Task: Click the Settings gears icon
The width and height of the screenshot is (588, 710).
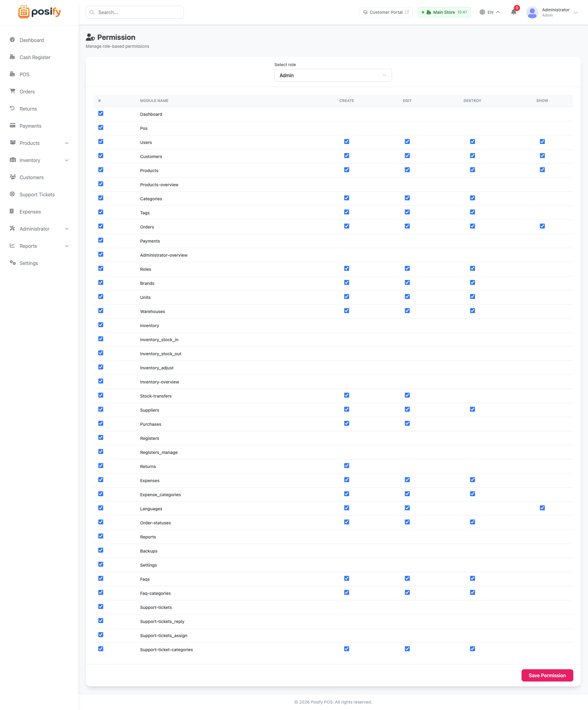Action: tap(13, 263)
